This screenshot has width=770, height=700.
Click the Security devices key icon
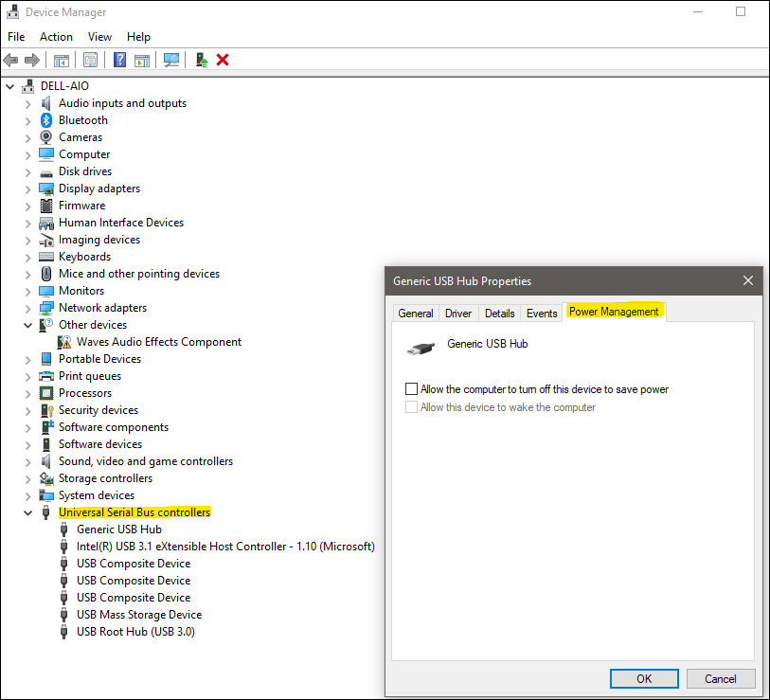47,410
